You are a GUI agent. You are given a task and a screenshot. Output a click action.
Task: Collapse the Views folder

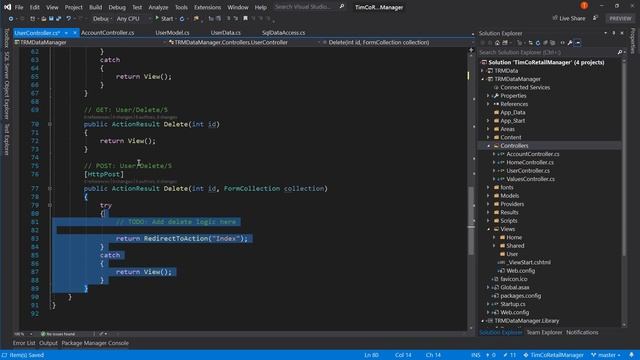489,229
